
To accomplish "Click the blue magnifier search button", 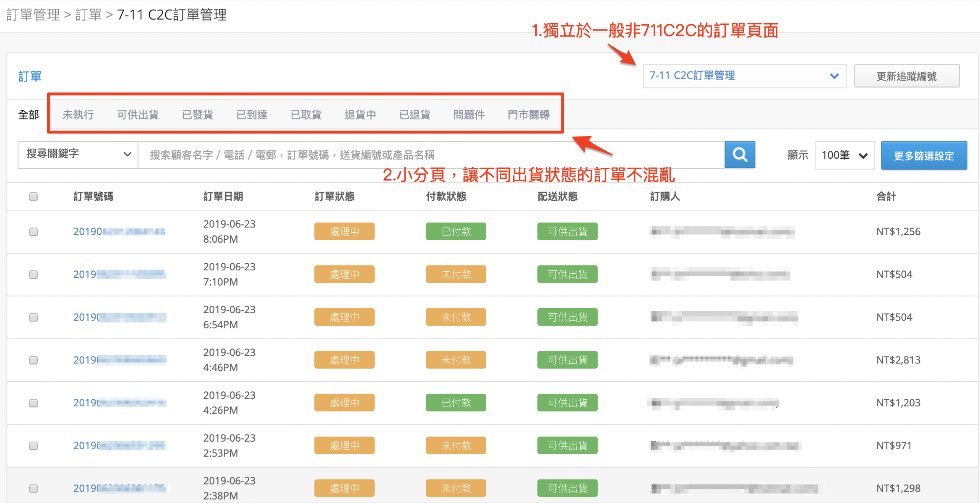I will [740, 155].
